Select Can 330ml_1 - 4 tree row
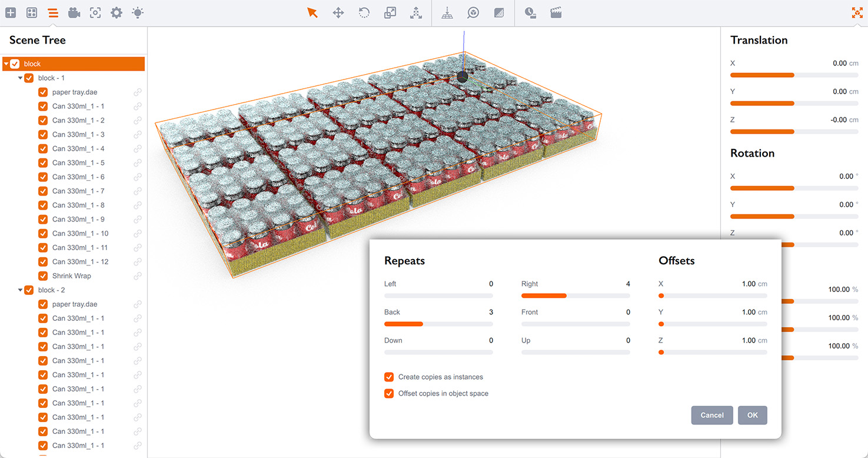 point(74,148)
